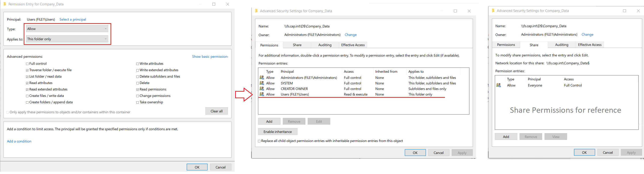Switch to Auditing tab in middle window
The width and height of the screenshot is (644, 174).
(325, 45)
